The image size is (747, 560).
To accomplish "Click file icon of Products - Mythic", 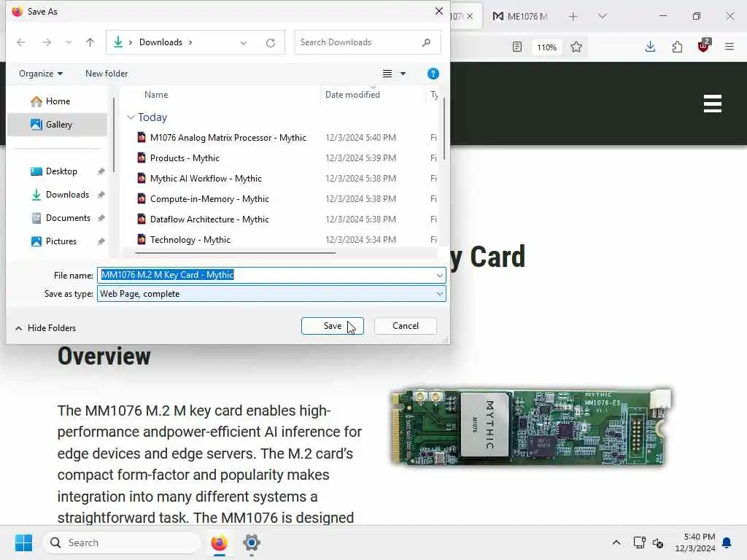I will tap(142, 157).
